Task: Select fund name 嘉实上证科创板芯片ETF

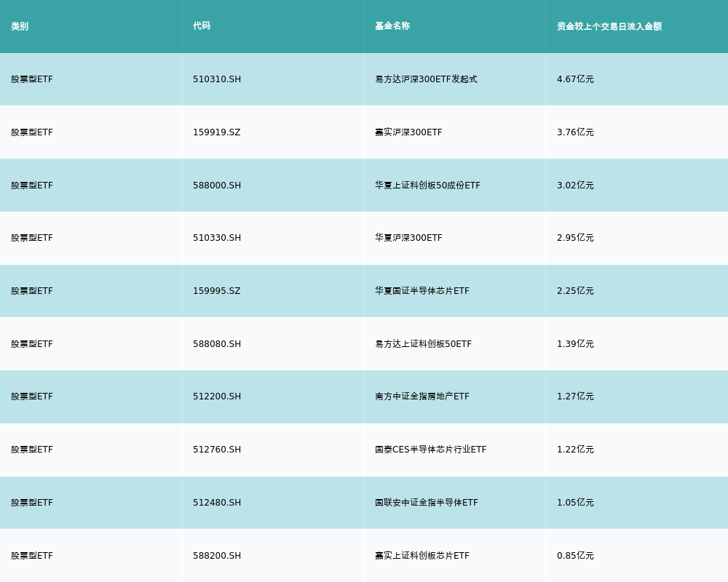Action: pyautogui.click(x=422, y=556)
